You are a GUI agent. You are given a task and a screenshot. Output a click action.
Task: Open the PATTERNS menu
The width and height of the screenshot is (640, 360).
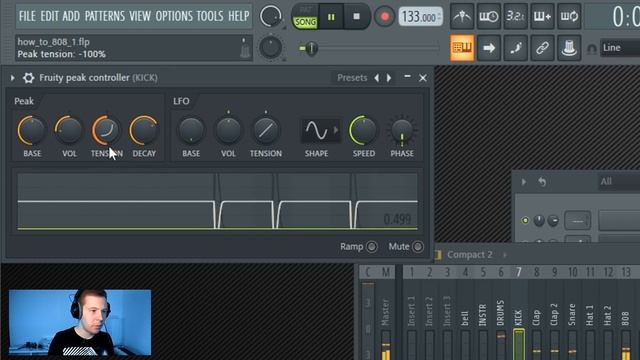point(104,16)
